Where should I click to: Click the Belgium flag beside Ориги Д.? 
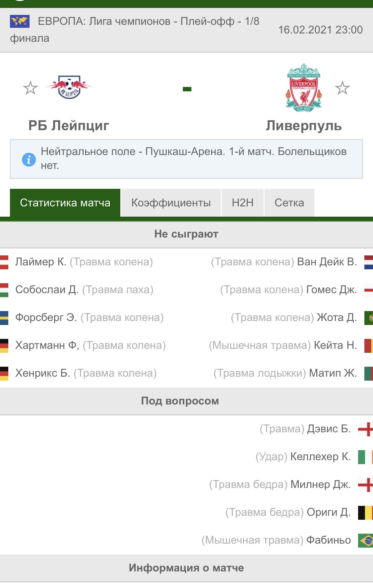365,512
